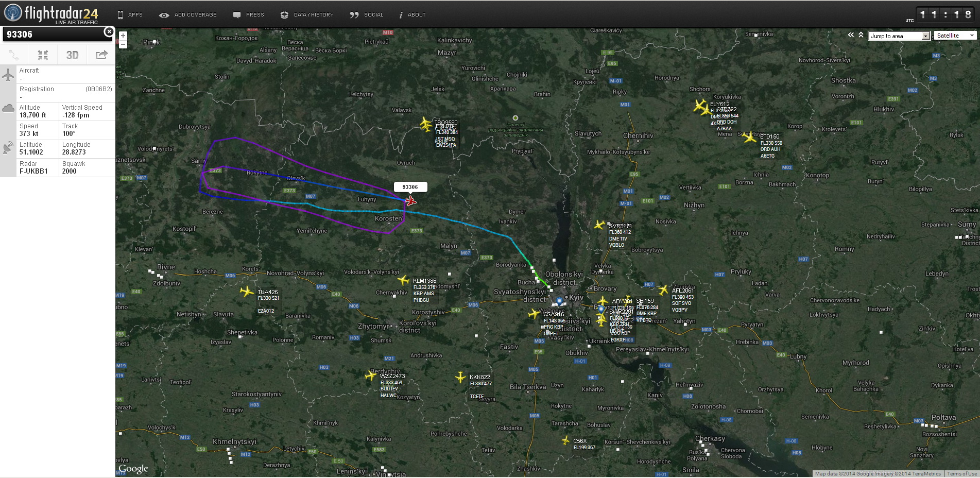Open the Apps menu
This screenshot has width=980, height=478.
(130, 15)
